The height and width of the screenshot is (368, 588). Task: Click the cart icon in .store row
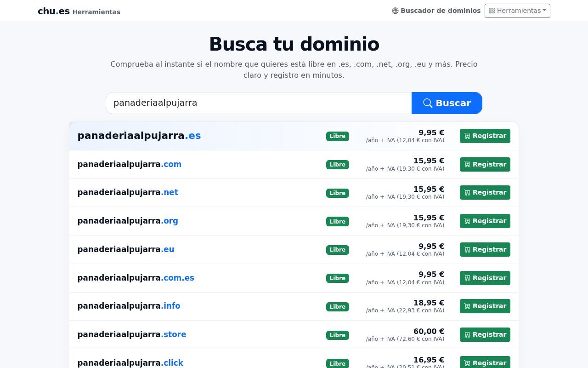click(x=467, y=335)
